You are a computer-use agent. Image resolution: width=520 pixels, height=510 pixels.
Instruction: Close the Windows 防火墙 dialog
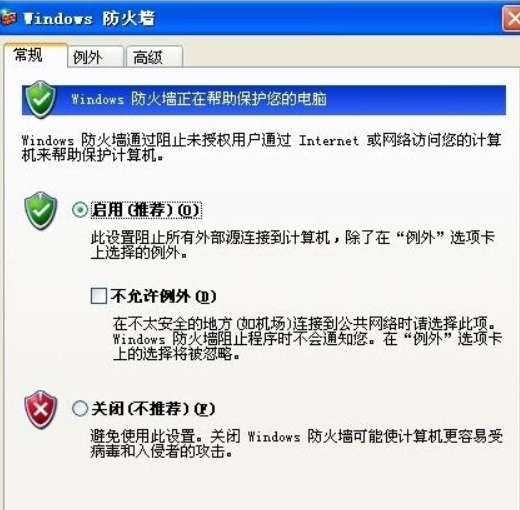[511, 19]
